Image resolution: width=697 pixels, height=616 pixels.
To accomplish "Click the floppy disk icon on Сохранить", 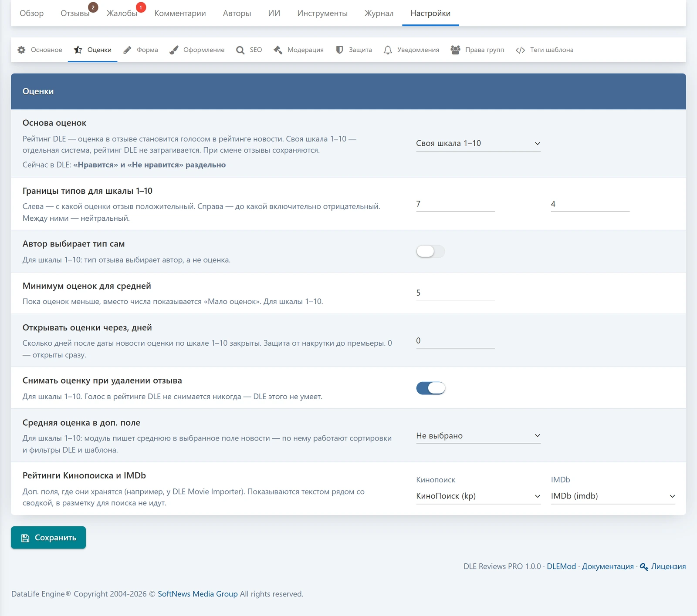I will coord(25,538).
